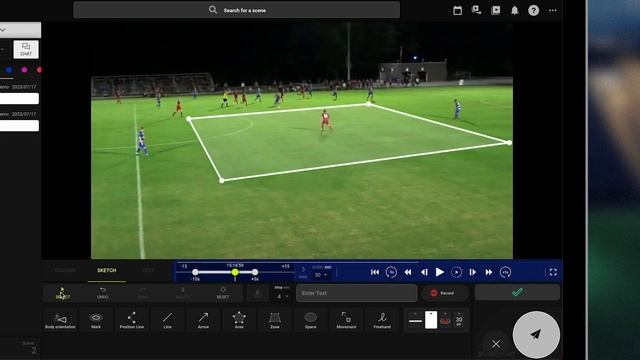640x360 pixels.
Task: Click the screen share icon beside the calendar
Action: click(476, 11)
